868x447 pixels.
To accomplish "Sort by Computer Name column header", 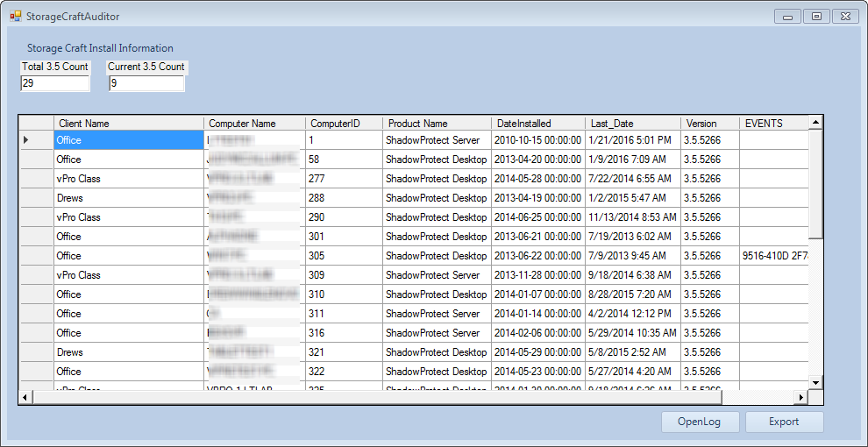I will (x=254, y=124).
